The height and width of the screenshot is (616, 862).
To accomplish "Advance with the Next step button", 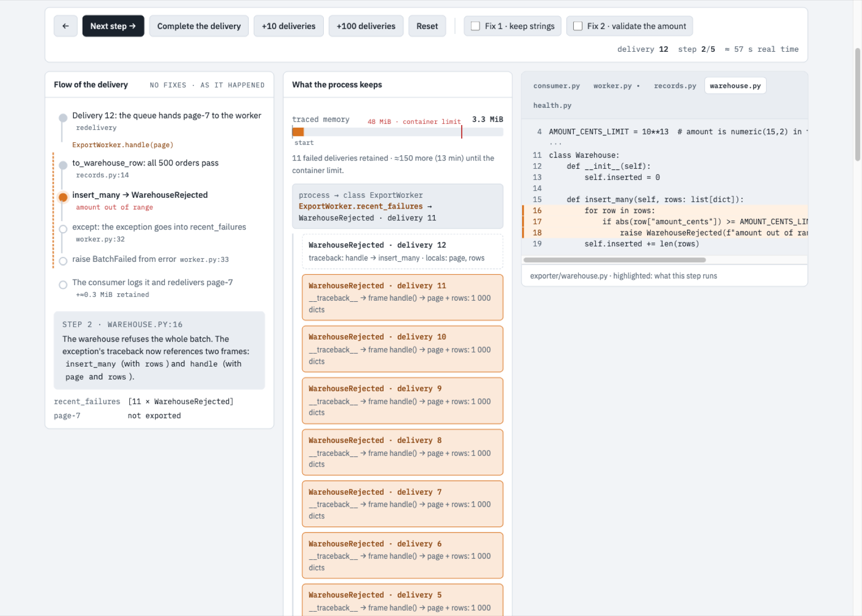I will (x=113, y=26).
